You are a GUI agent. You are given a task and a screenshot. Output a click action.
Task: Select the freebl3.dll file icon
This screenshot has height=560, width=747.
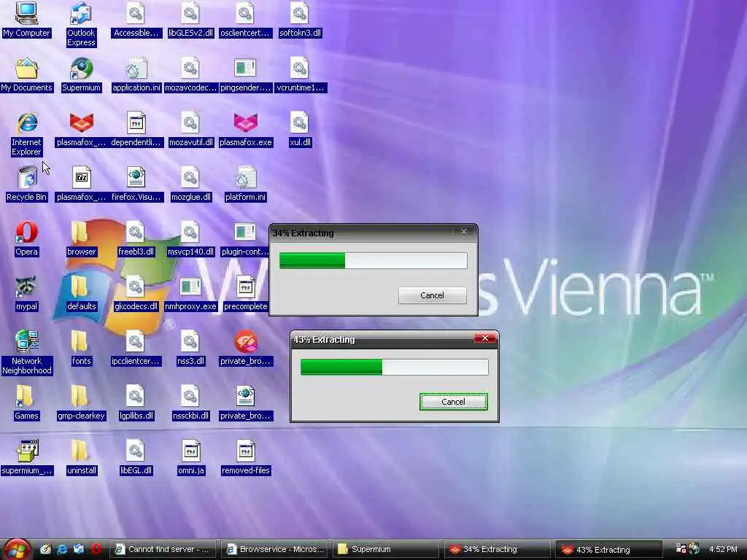click(136, 233)
